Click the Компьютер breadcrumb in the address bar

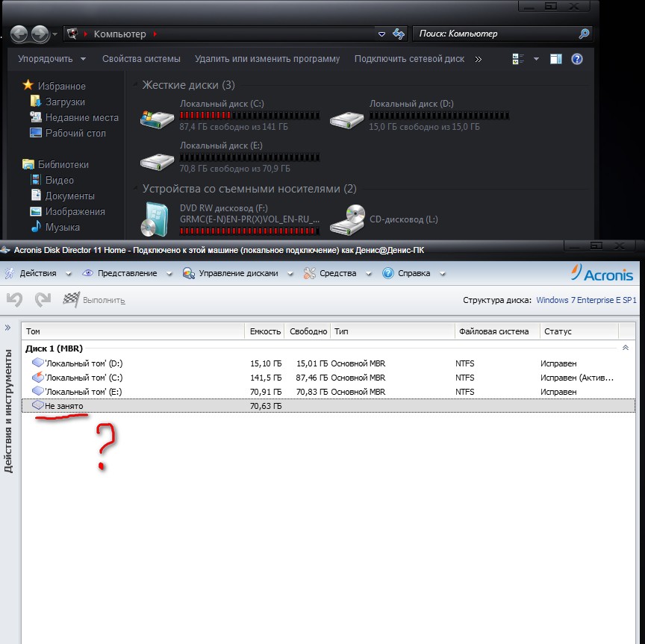[119, 34]
